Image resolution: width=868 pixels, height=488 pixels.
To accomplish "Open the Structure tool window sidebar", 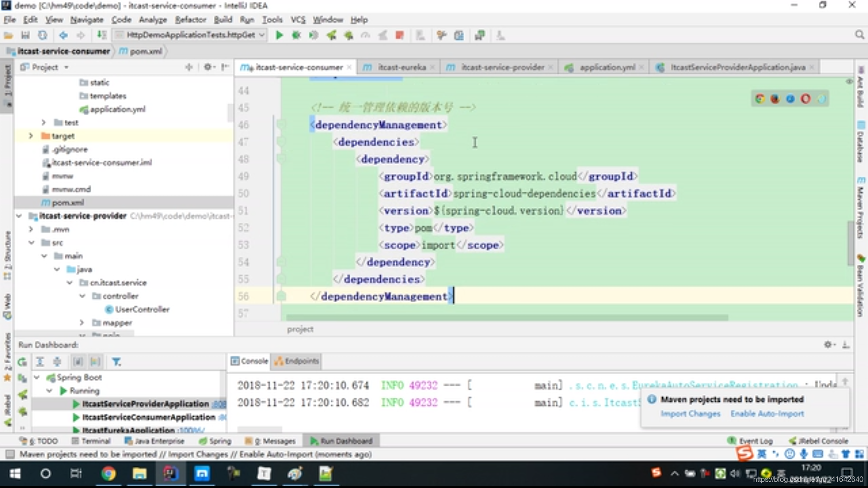I will click(x=7, y=256).
